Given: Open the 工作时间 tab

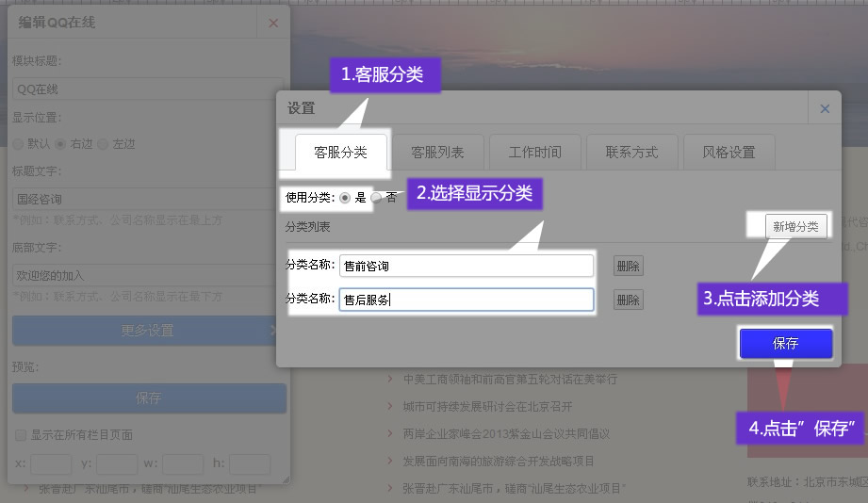Looking at the screenshot, I should click(x=534, y=152).
